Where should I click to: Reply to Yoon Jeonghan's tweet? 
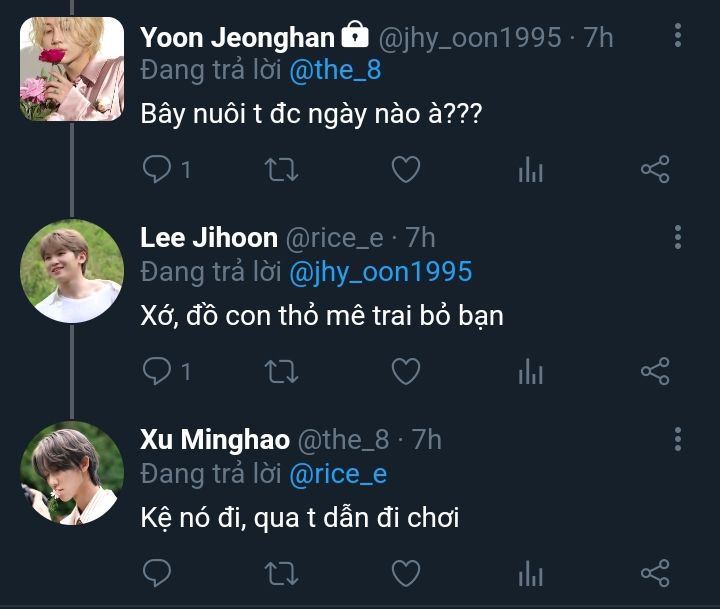(158, 170)
